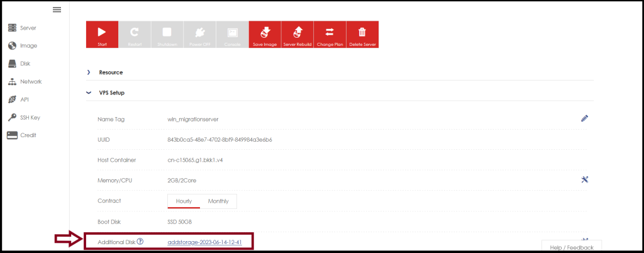This screenshot has width=644, height=253.
Task: Click the greyed Restart button
Action: tap(135, 35)
